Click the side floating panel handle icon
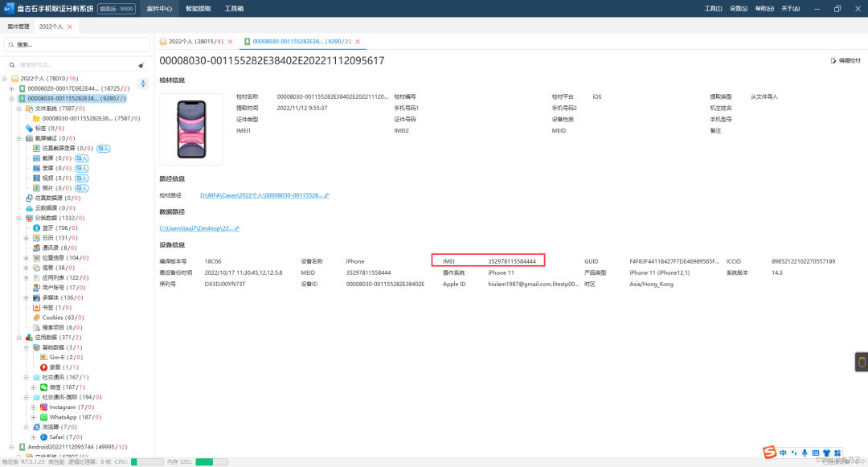The width and height of the screenshot is (868, 467). point(862,363)
